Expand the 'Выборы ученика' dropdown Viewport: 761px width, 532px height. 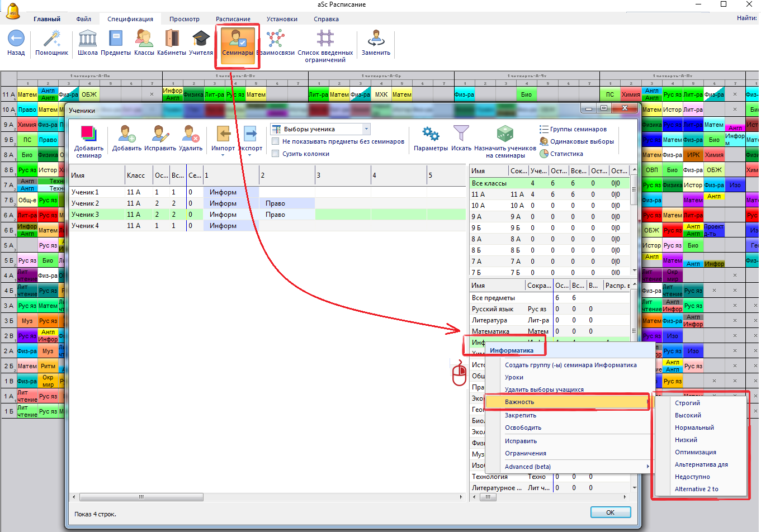coord(366,129)
